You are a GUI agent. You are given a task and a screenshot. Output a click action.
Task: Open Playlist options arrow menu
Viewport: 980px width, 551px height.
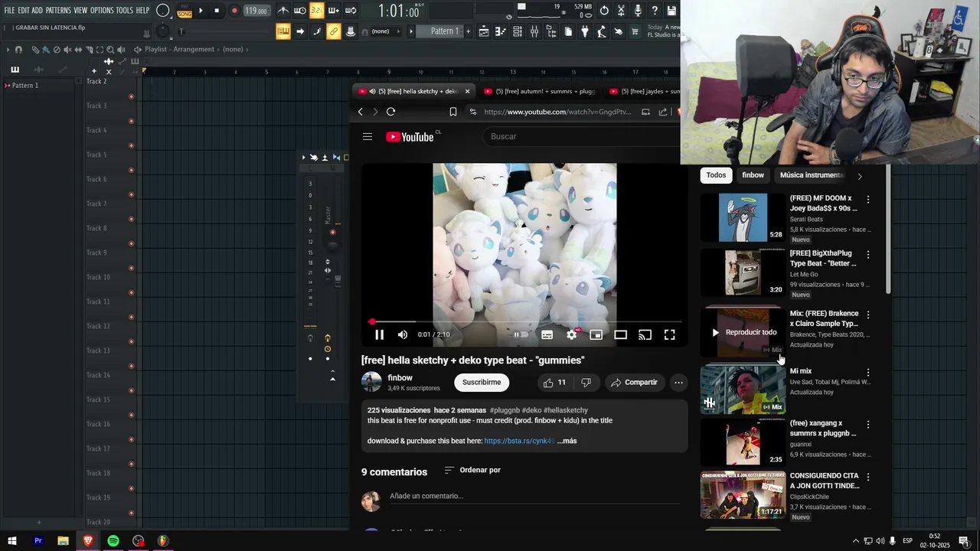pos(8,50)
